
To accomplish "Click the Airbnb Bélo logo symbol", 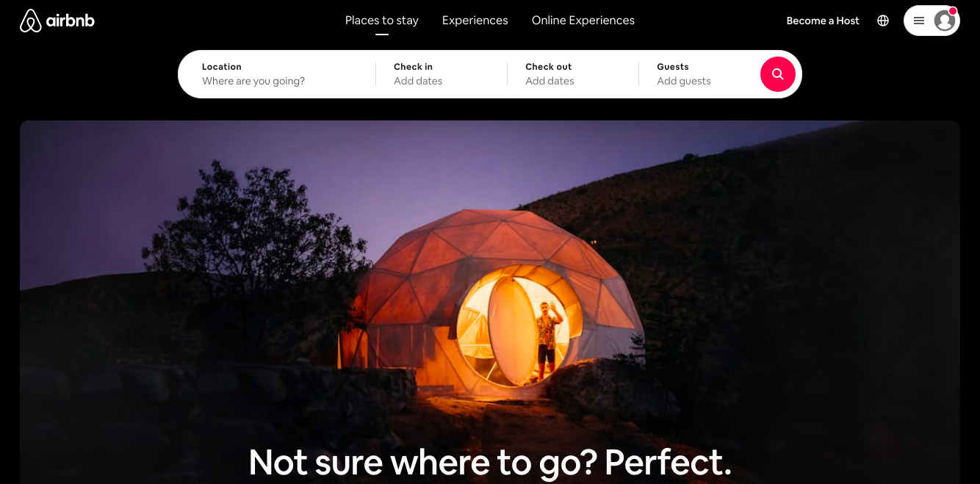I will click(31, 21).
